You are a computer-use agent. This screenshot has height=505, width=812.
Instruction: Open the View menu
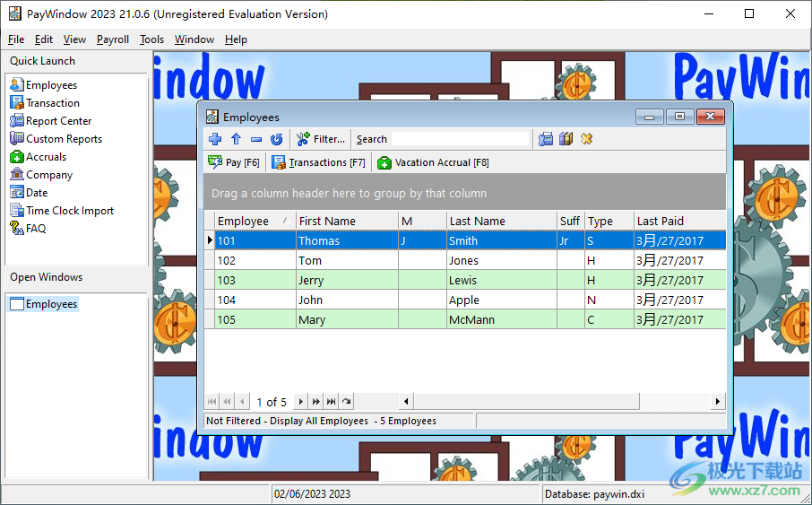pyautogui.click(x=74, y=39)
